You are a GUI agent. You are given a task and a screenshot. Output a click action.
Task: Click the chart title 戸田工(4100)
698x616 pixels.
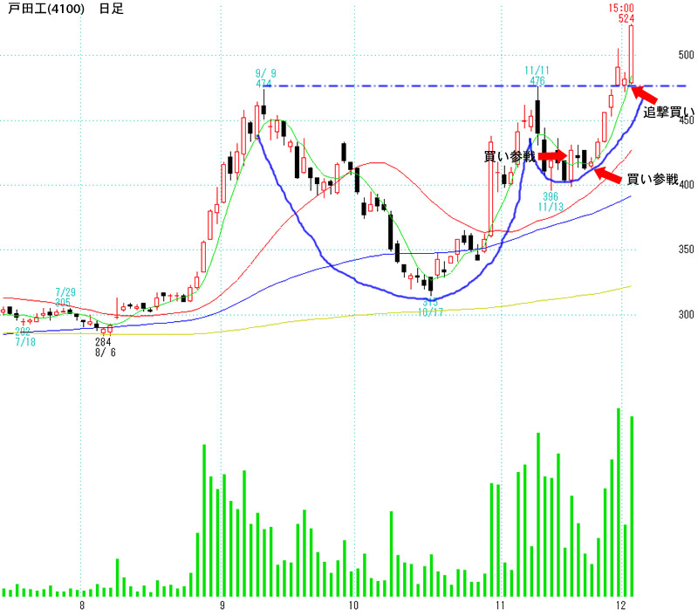46,9
